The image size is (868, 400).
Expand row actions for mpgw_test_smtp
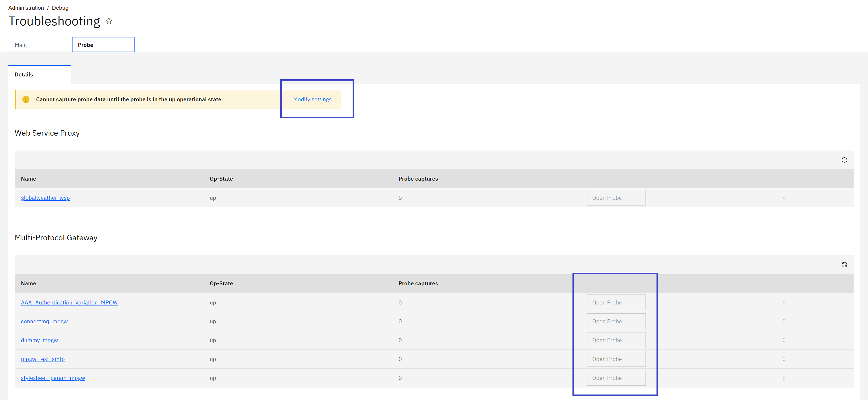[x=784, y=359]
